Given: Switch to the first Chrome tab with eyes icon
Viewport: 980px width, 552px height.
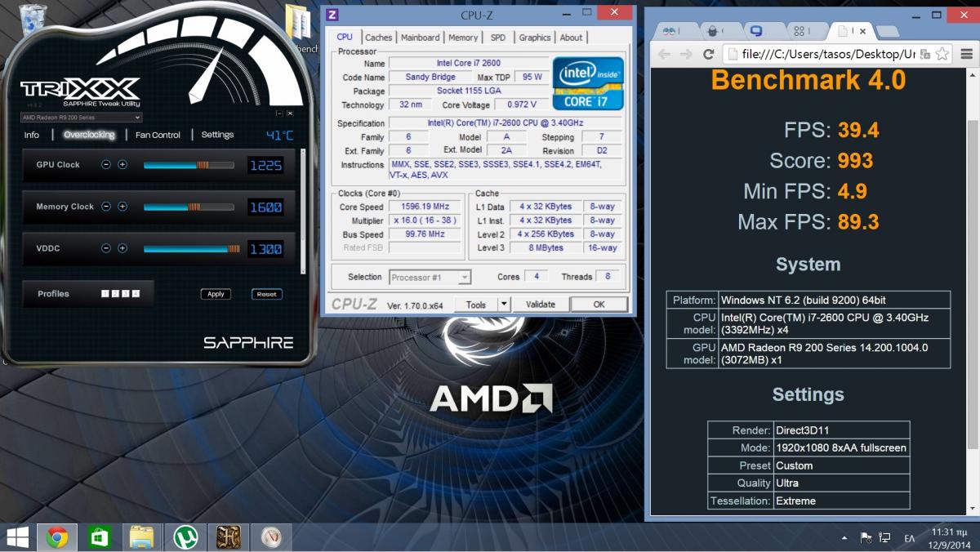Looking at the screenshot, I should pos(676,31).
